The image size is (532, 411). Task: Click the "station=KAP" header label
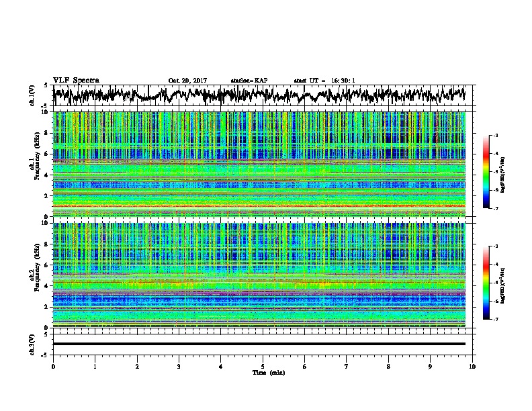(x=249, y=81)
